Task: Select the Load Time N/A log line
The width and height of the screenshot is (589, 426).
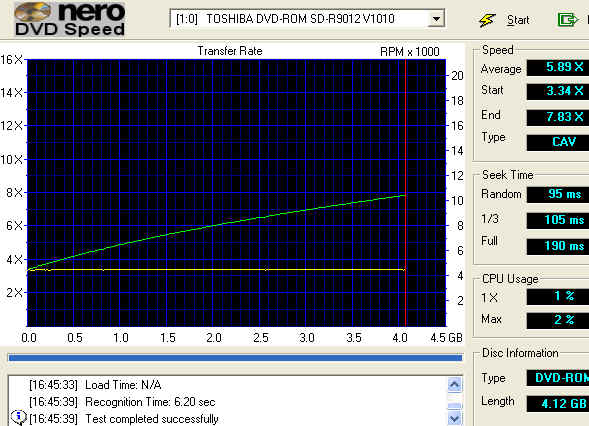Action: pos(95,385)
